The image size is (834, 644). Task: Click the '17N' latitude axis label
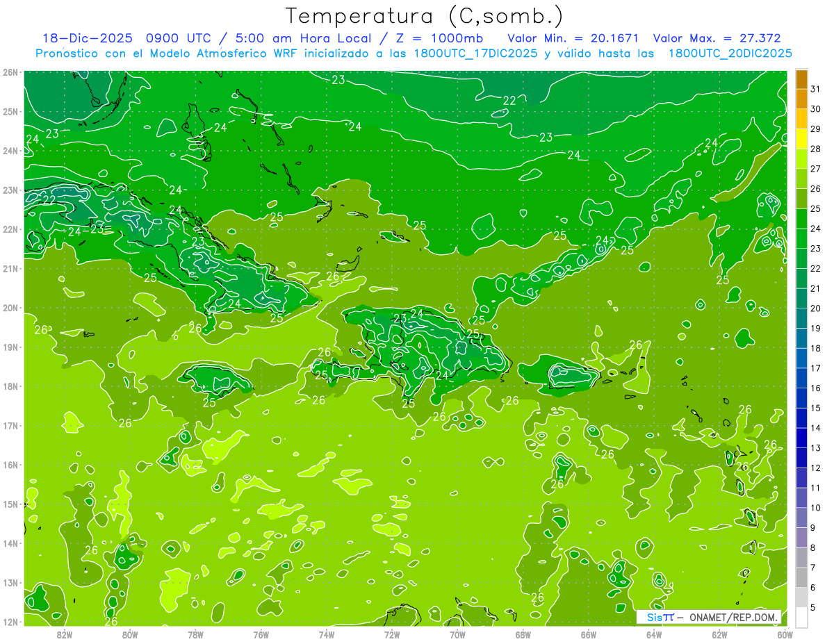click(10, 425)
